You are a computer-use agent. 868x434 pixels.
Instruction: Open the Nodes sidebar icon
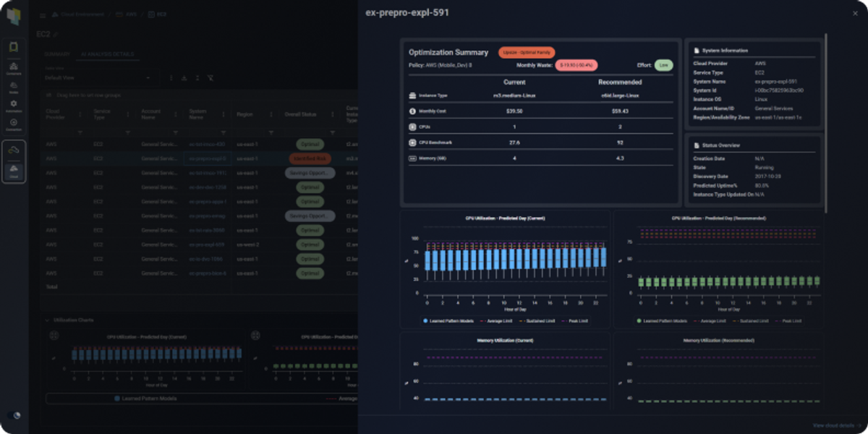pos(14,87)
